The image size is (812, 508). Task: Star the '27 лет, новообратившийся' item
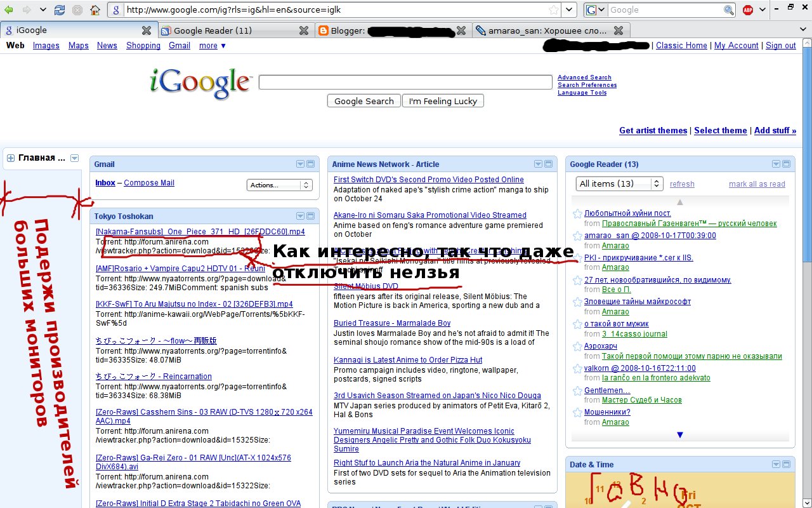577,280
